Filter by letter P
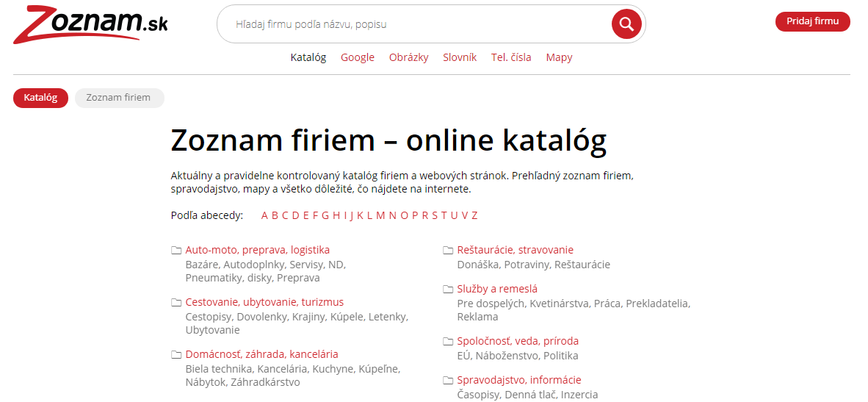868x402 pixels. (x=415, y=215)
